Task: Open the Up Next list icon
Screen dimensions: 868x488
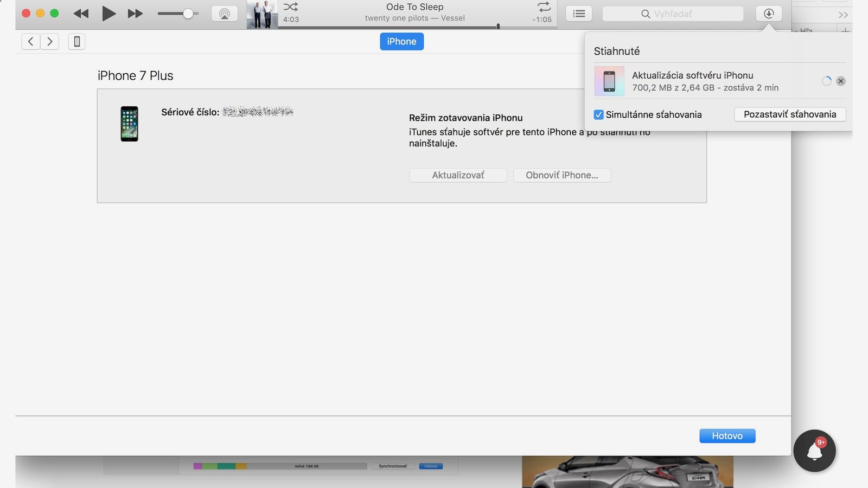Action: (579, 14)
